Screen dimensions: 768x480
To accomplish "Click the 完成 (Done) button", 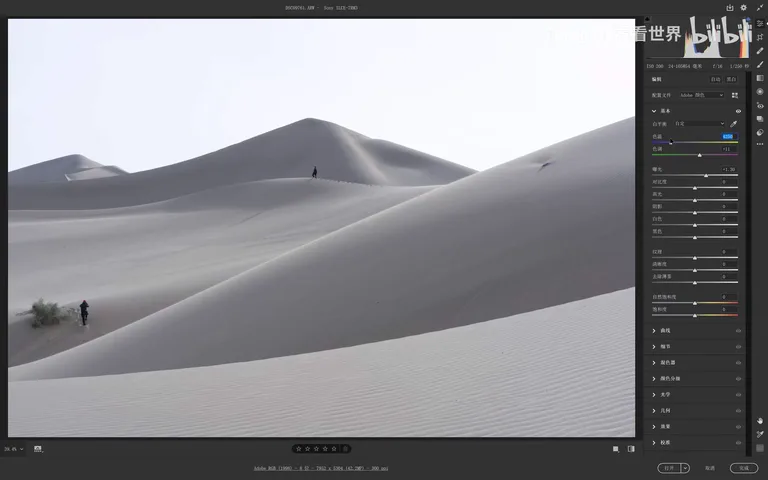I will click(744, 468).
